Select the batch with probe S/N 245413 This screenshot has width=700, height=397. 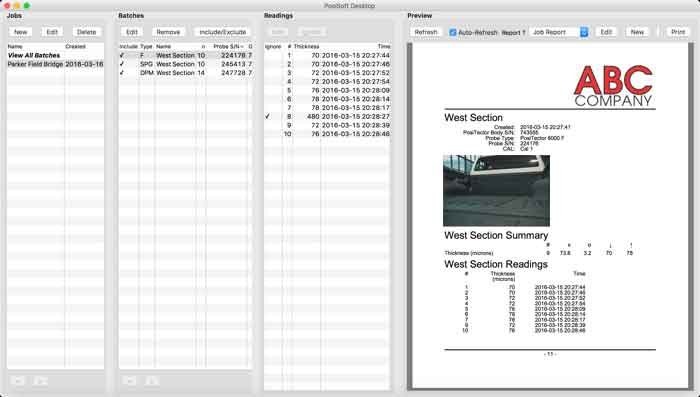click(x=185, y=64)
